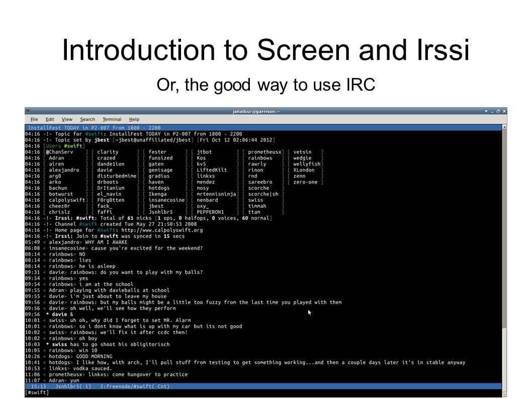
Task: Click the scrollbar down arrow
Action: click(x=504, y=394)
